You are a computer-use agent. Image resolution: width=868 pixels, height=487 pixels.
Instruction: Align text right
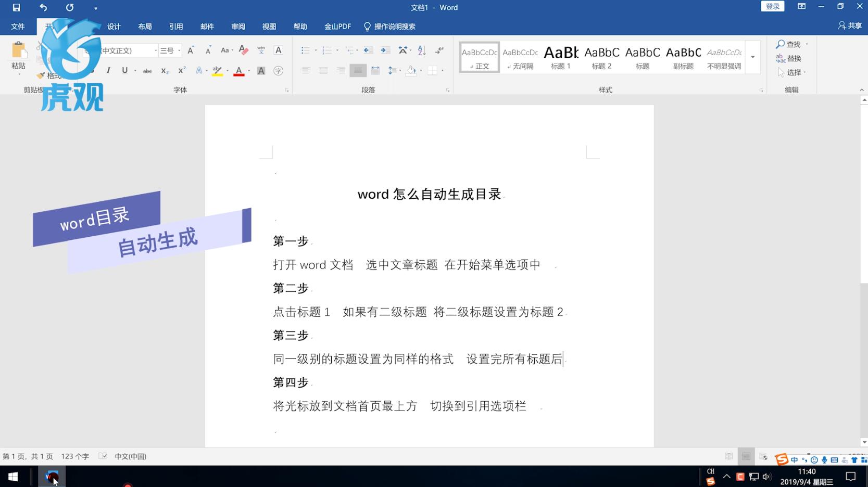(341, 71)
